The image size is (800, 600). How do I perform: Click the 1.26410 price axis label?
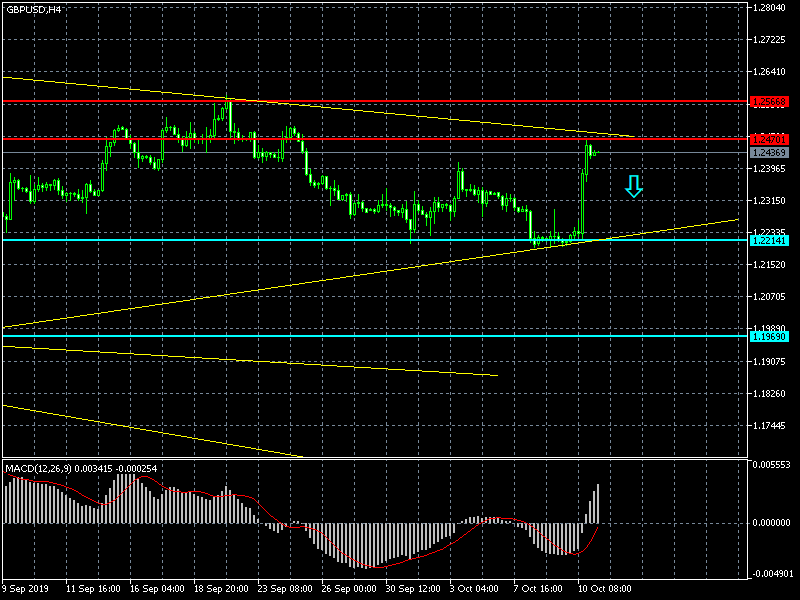pos(769,72)
